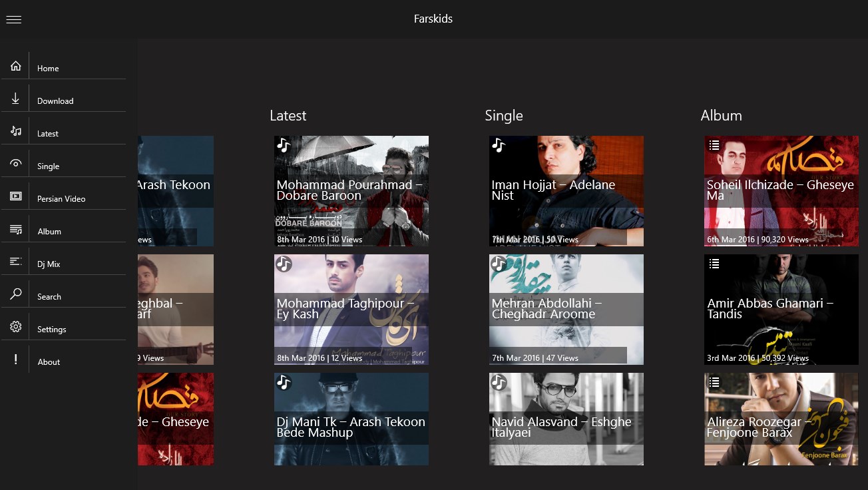Go to Download in the side menu
Image resolution: width=868 pixels, height=490 pixels.
click(x=63, y=99)
